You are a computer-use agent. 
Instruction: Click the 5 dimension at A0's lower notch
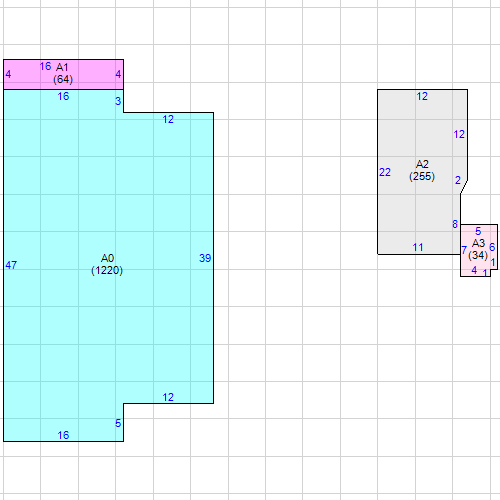click(x=118, y=423)
